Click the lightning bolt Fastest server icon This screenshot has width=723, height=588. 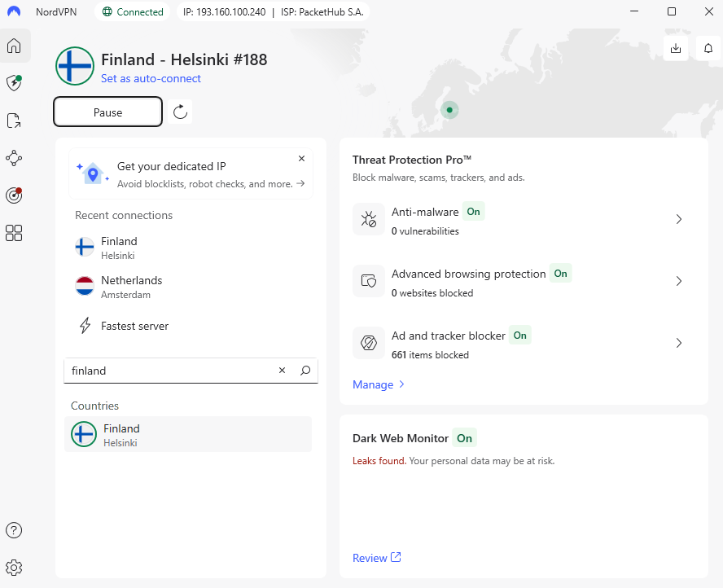(x=85, y=326)
